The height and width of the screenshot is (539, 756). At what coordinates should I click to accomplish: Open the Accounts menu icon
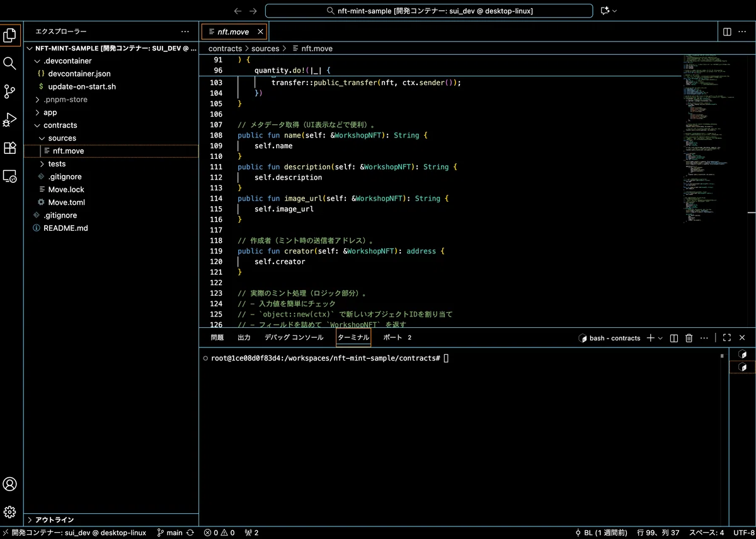pyautogui.click(x=10, y=484)
